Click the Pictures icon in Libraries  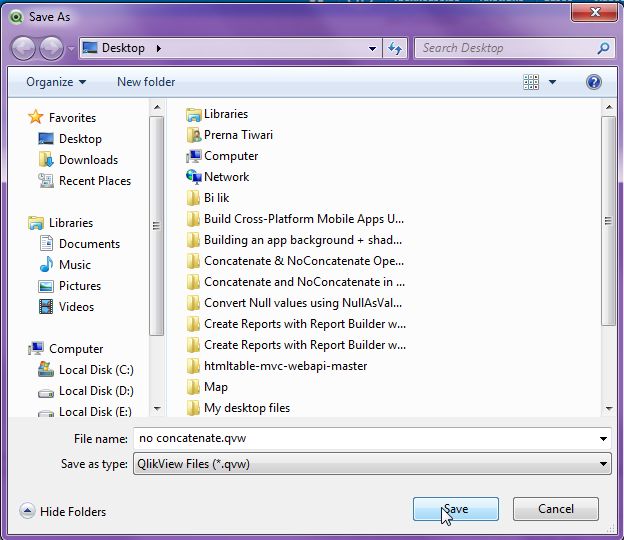pos(46,286)
